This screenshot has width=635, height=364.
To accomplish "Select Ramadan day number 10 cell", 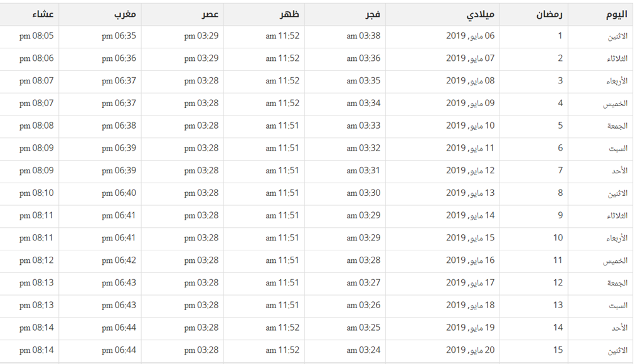I will point(558,238).
